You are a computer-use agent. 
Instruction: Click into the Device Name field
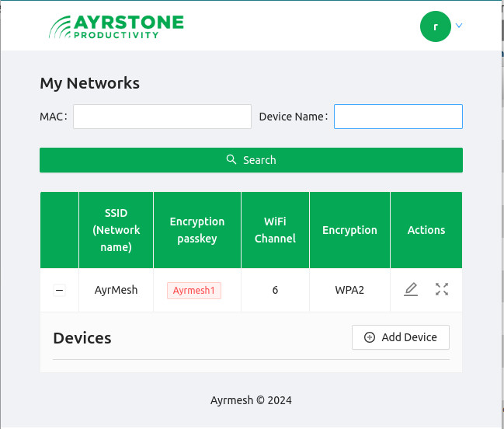[x=398, y=117]
